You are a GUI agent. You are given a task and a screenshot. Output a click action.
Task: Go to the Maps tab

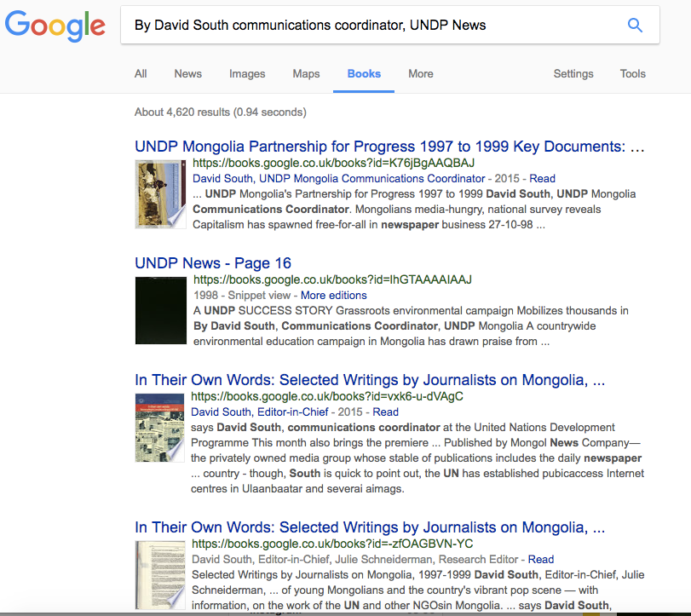(x=306, y=74)
